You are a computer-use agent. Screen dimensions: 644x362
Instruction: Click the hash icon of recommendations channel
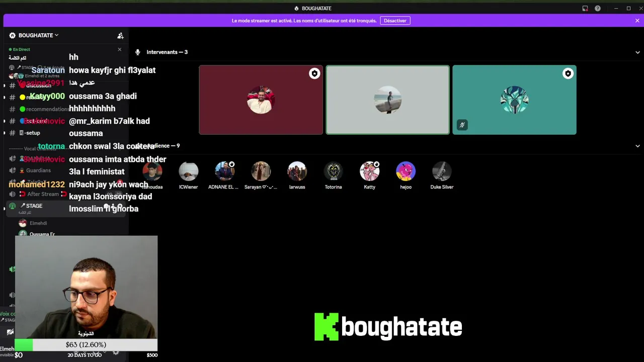(x=12, y=109)
